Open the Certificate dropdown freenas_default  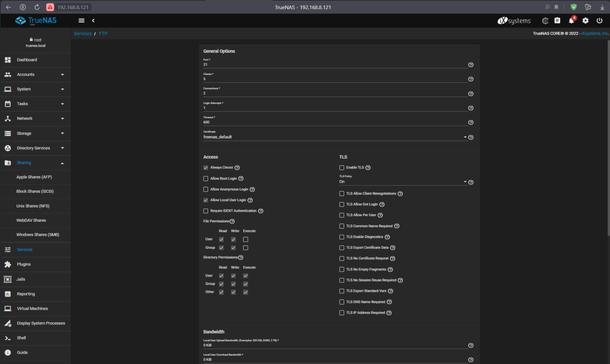point(335,137)
